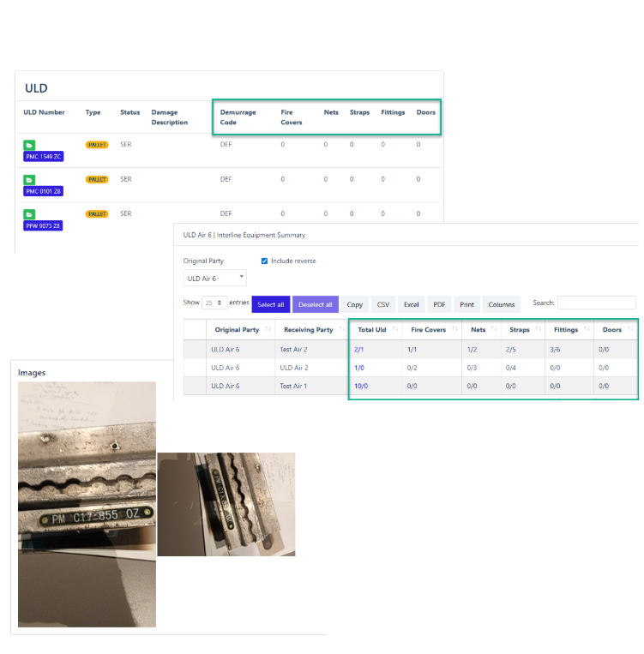Viewport: 644px width, 654px height.
Task: Open the Columns visibility menu
Action: 502,304
